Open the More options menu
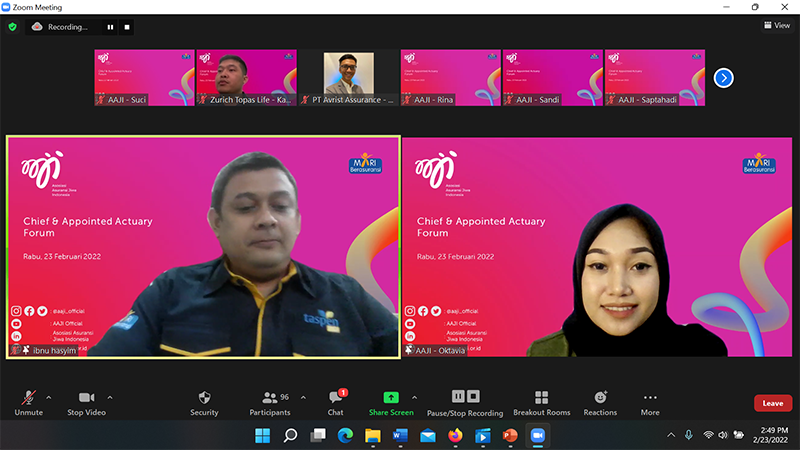800x450 pixels. pyautogui.click(x=650, y=403)
